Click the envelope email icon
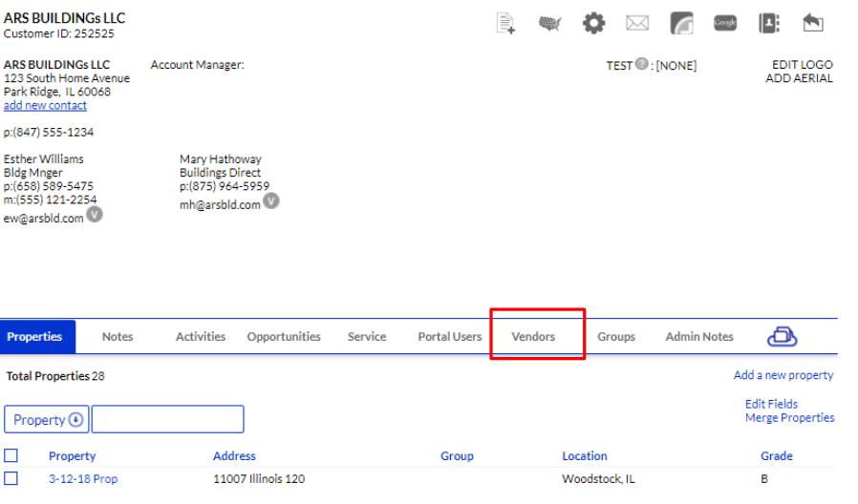Viewport: 858px width, 504px height. [x=637, y=23]
